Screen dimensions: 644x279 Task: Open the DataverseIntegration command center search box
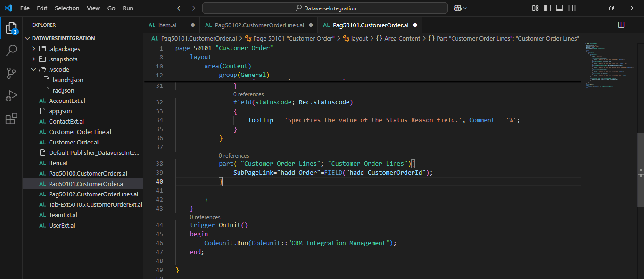pos(325,8)
